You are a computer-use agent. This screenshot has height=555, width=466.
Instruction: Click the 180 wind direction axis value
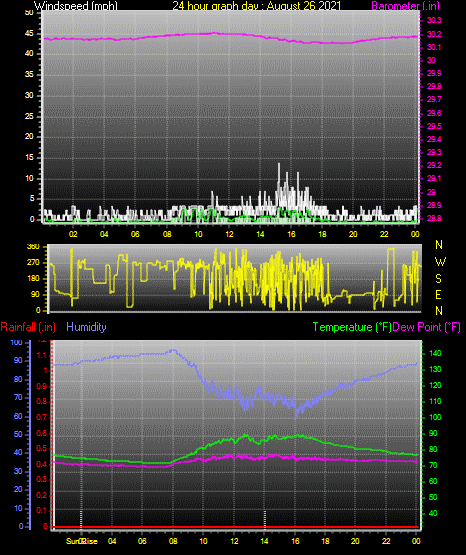pyautogui.click(x=33, y=279)
